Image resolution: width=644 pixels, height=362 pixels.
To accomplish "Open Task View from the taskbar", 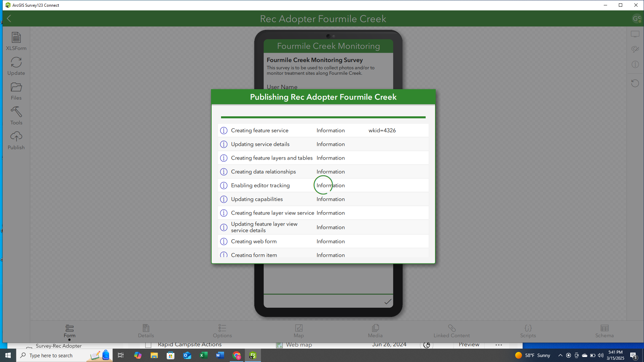I will pyautogui.click(x=121, y=355).
